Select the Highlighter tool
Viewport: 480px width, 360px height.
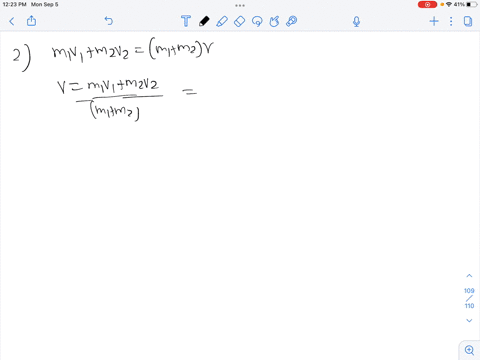(222, 21)
